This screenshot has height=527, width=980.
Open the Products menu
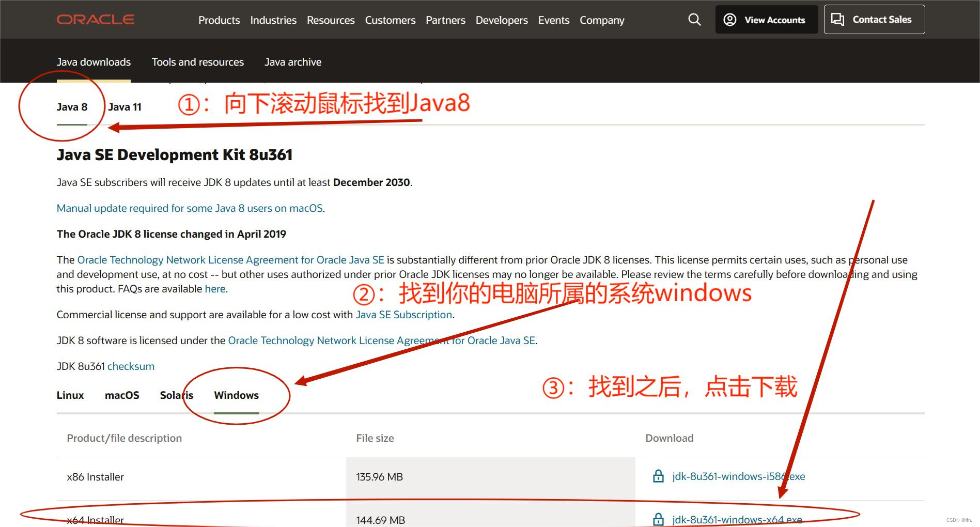click(219, 20)
